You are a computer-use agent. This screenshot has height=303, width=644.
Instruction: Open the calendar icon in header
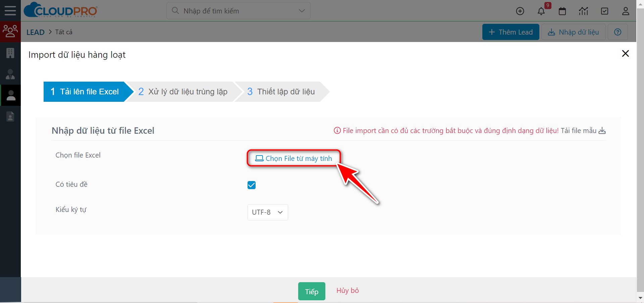click(562, 11)
